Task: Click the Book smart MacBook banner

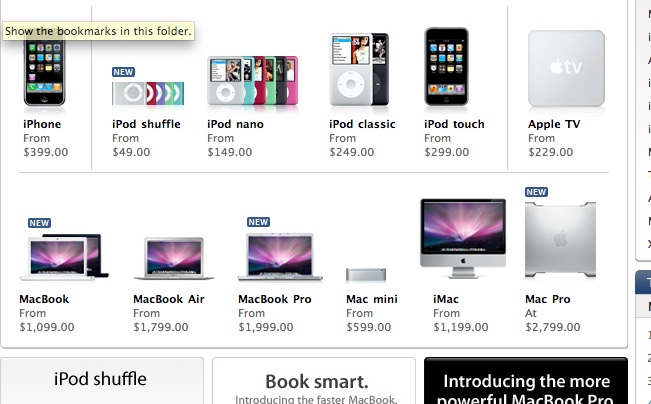Action: click(x=314, y=380)
